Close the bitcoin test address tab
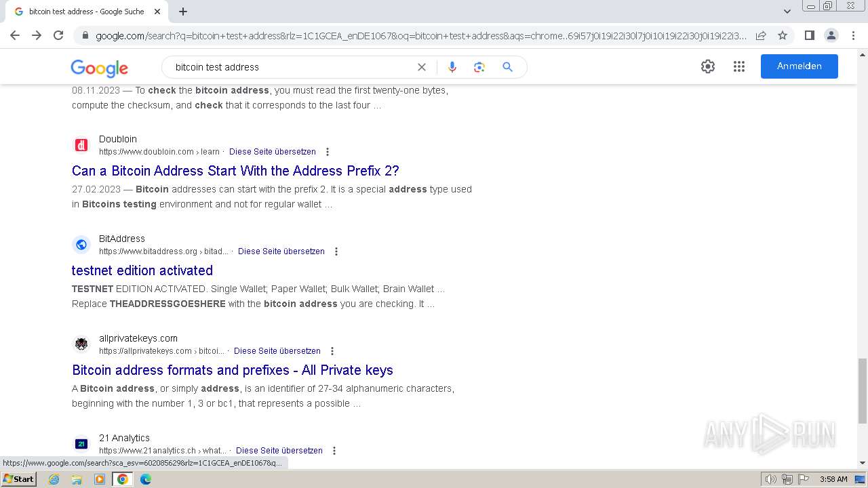The width and height of the screenshot is (868, 488). [x=158, y=12]
